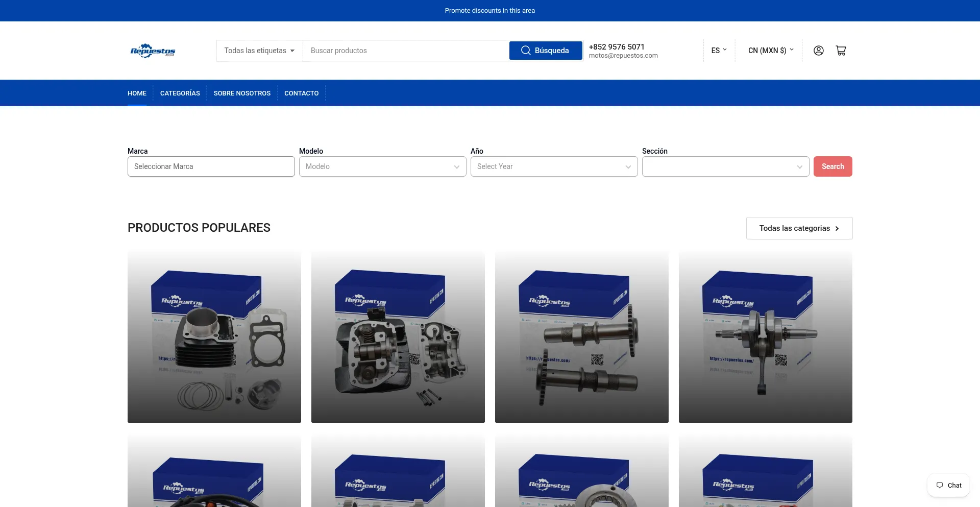Click the Repuestos logo in header
Screen dimensions: 980x507
point(153,51)
